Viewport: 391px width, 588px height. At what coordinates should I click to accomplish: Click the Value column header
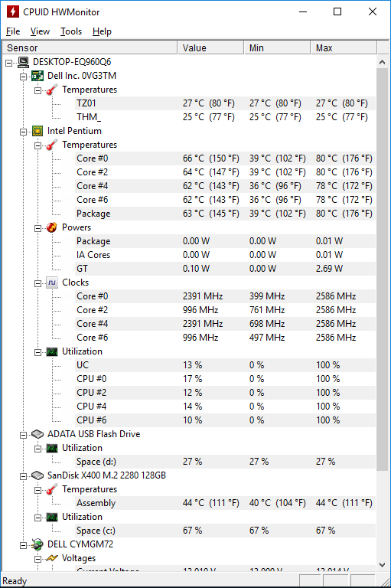[210, 48]
